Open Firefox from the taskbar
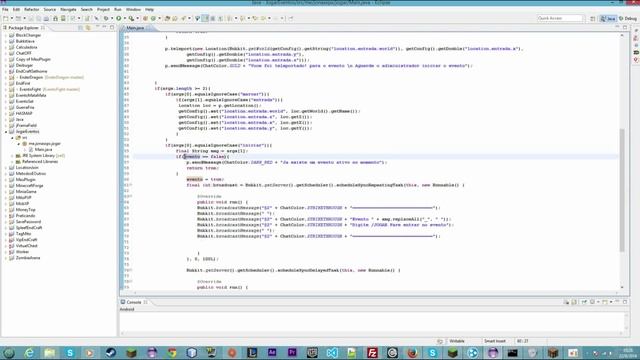This screenshot has height=360, width=640. pyautogui.click(x=412, y=353)
